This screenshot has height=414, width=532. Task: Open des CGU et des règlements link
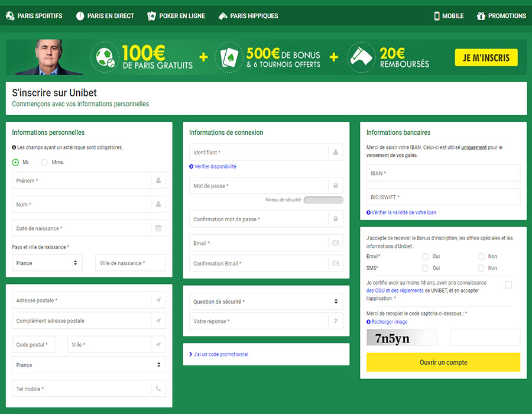395,290
